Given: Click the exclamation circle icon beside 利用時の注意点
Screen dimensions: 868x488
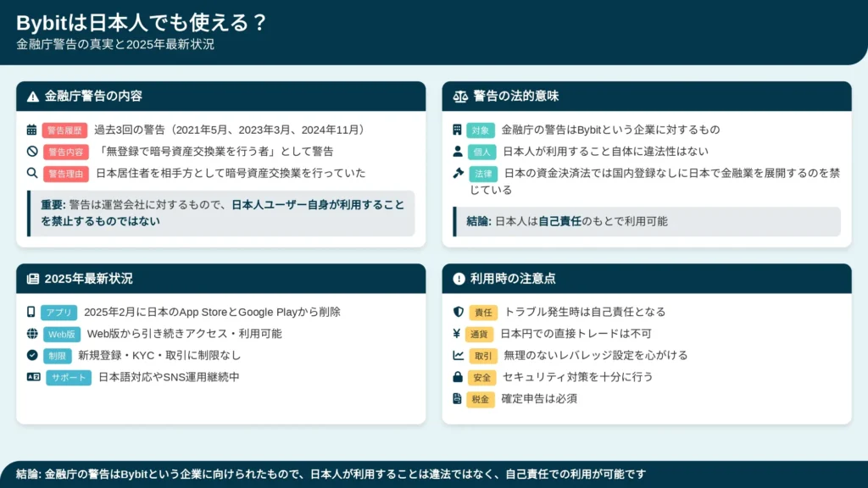Looking at the screenshot, I should click(x=459, y=279).
